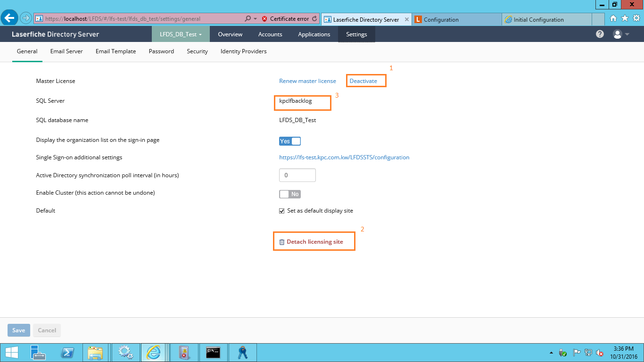
Task: Show hidden system tray icons
Action: 552,353
